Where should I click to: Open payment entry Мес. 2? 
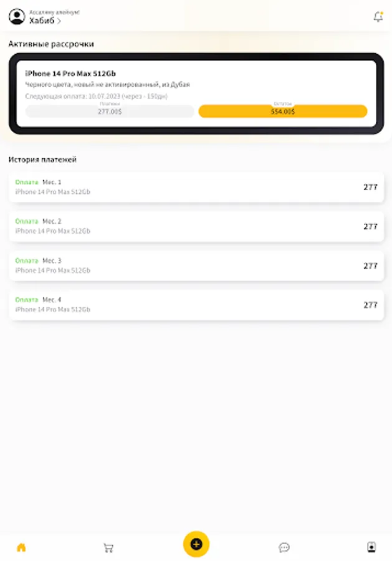click(196, 226)
